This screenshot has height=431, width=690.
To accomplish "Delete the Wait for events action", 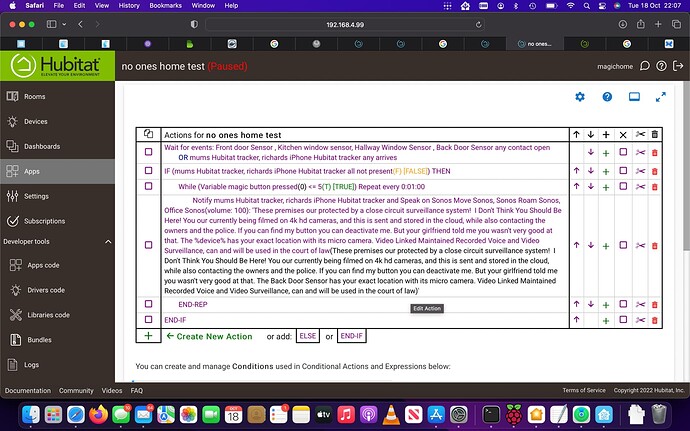I will (x=655, y=152).
